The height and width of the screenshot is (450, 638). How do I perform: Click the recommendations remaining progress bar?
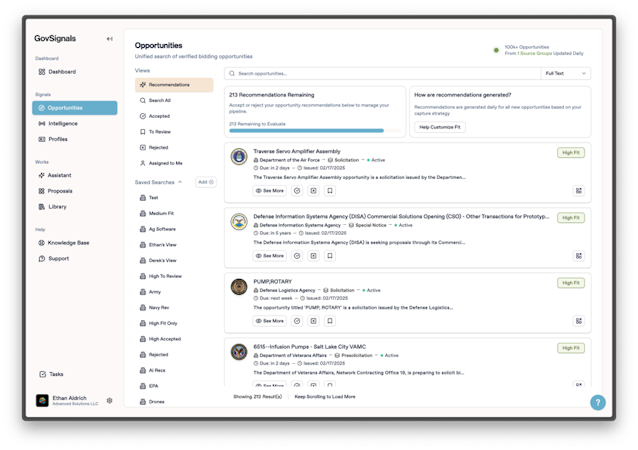[x=315, y=131]
